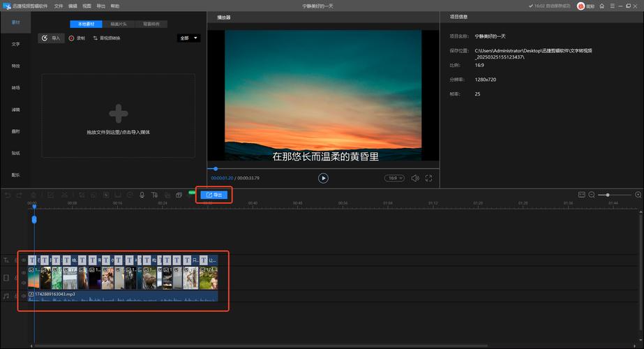Click the timeline zoom slider

608,195
